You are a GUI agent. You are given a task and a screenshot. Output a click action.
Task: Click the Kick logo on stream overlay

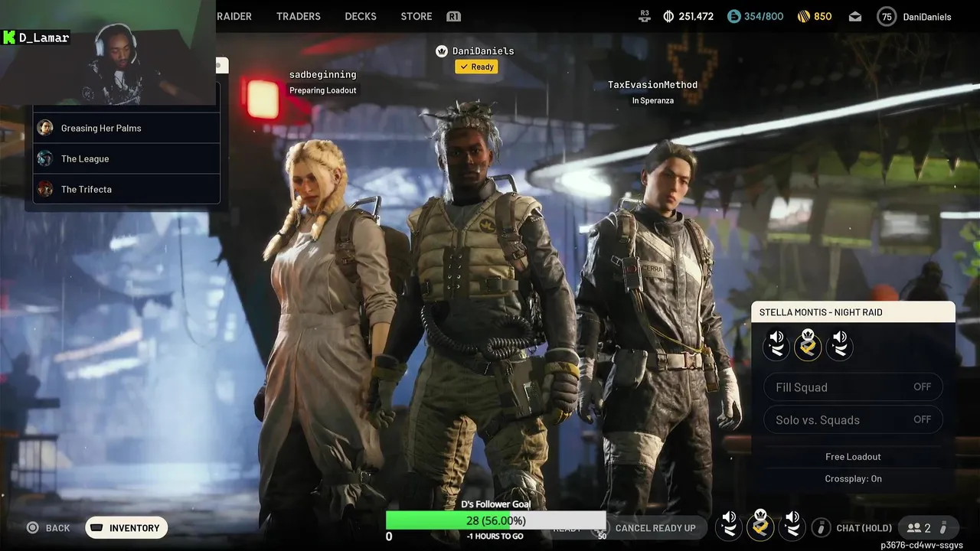tap(9, 37)
